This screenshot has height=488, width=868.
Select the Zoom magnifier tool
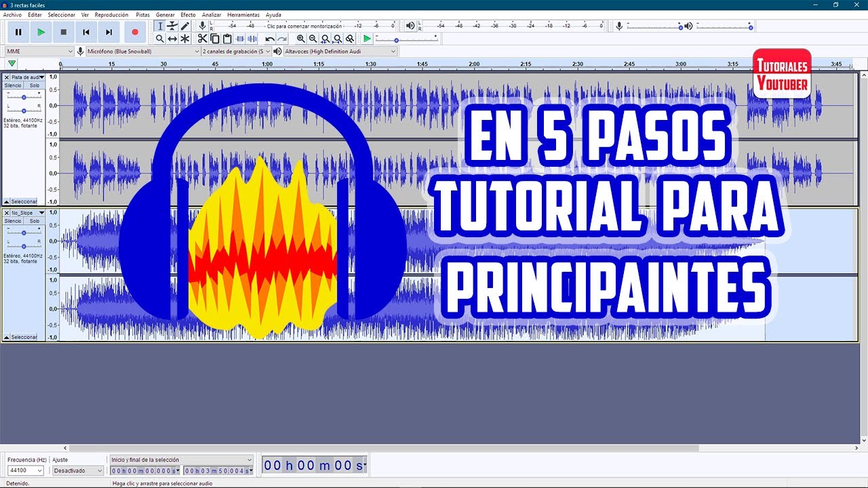[160, 39]
